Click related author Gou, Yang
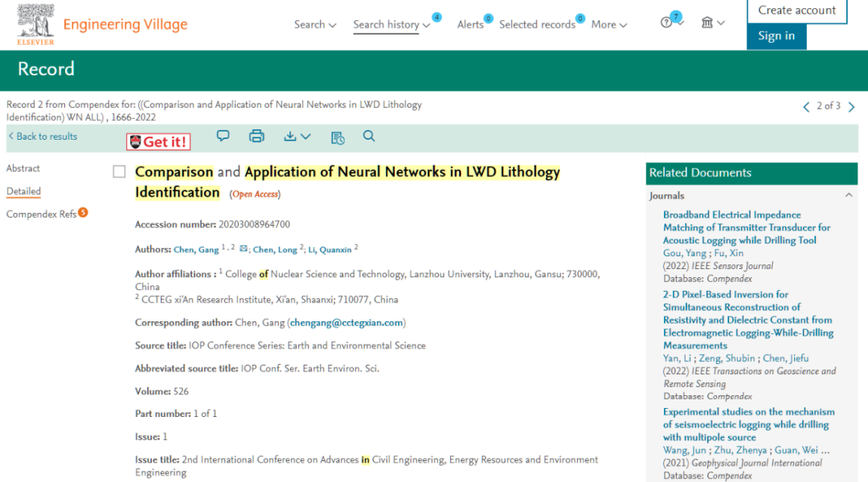Screen dimensions: 868x482 click(x=685, y=253)
